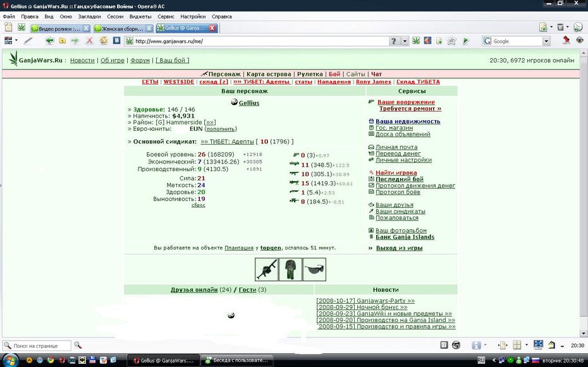
Task: Click the blue B (VKontakte) toolbar icon
Action: [116, 40]
